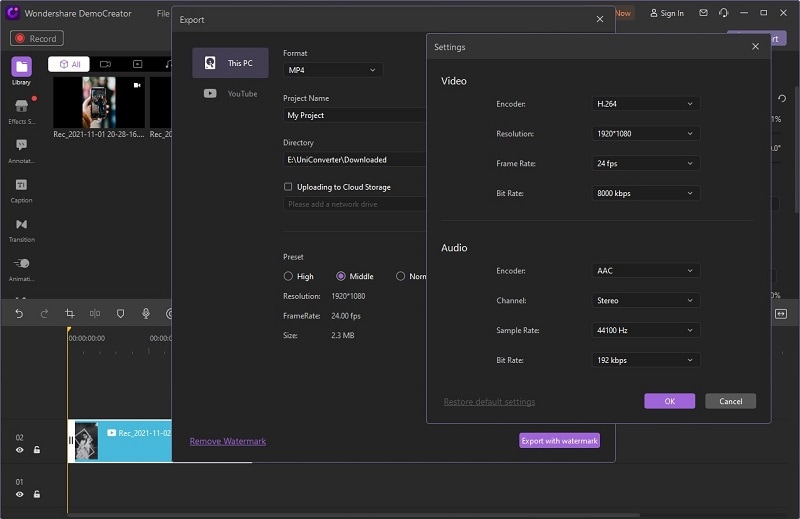This screenshot has width=800, height=519.
Task: Switch to the YouTube export tab
Action: [230, 94]
